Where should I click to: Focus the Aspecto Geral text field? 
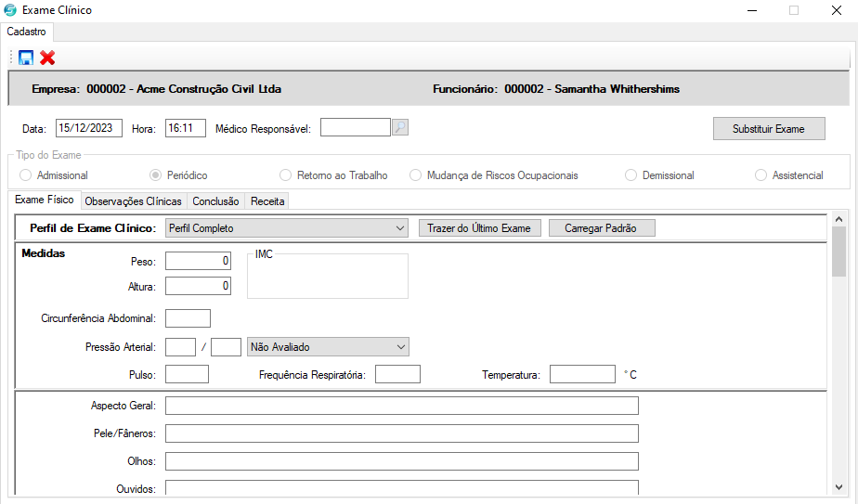(x=401, y=406)
